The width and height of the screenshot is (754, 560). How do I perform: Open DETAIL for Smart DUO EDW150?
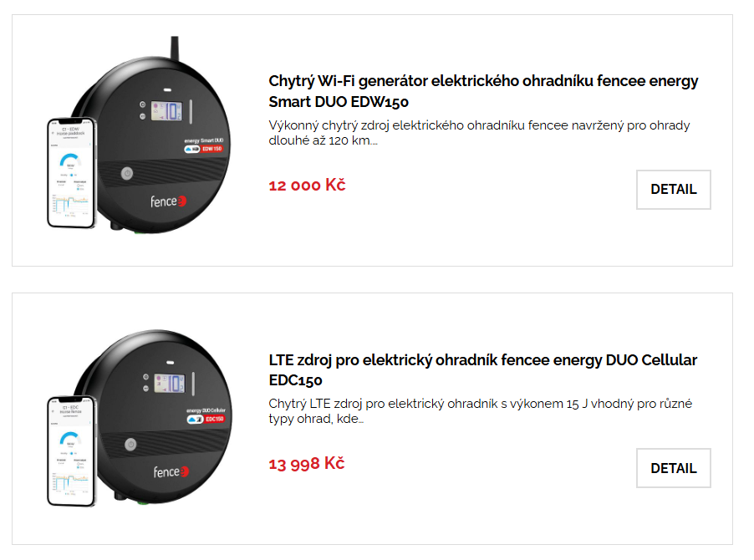673,190
